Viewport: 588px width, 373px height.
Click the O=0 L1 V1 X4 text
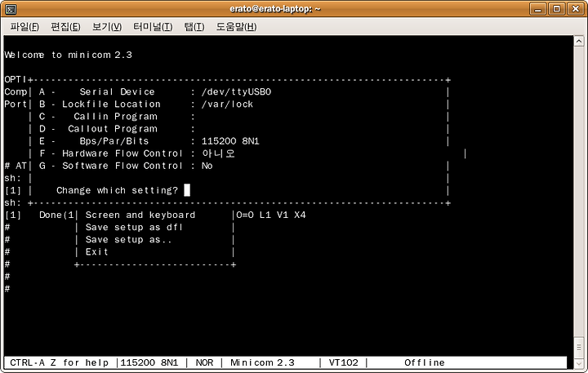click(x=271, y=215)
